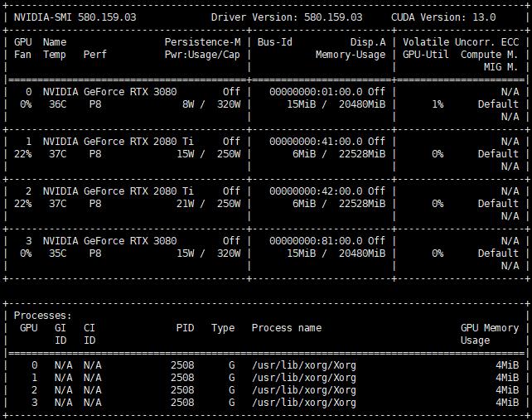Click the PID column header
This screenshot has width=532, height=420.
(186, 328)
